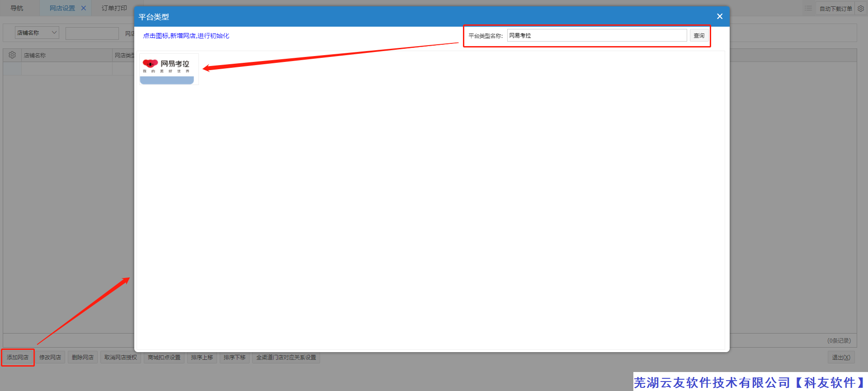Viewport: 868px width, 391px height.
Task: Click the filter text box beside 店铺名称
Action: pyautogui.click(x=92, y=33)
